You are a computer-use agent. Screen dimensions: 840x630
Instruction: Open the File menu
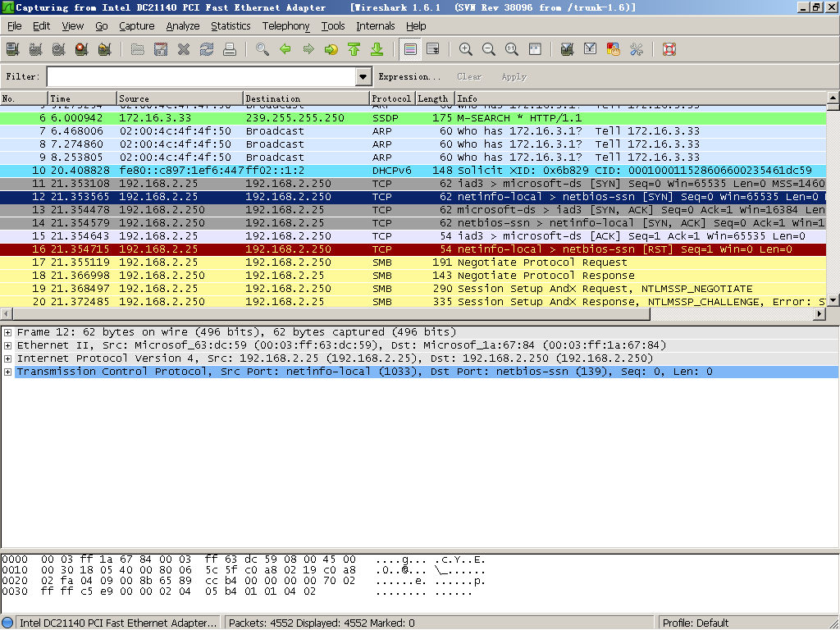(x=15, y=25)
